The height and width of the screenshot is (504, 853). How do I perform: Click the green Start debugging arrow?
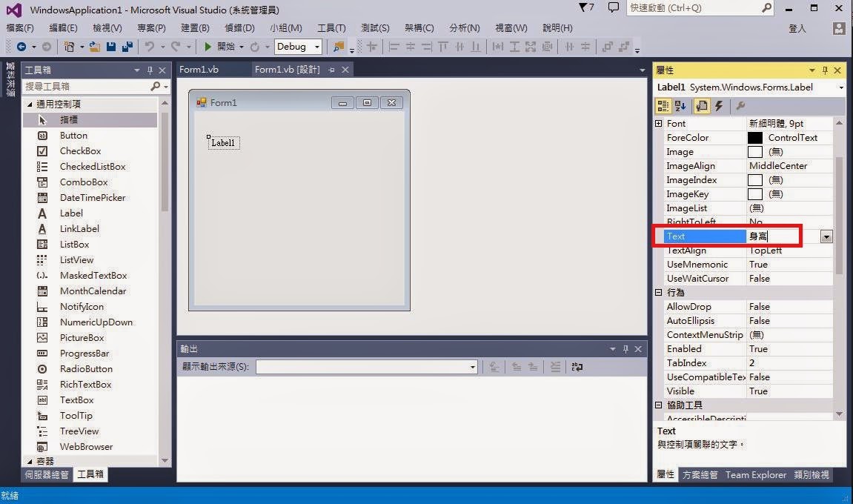pyautogui.click(x=208, y=47)
